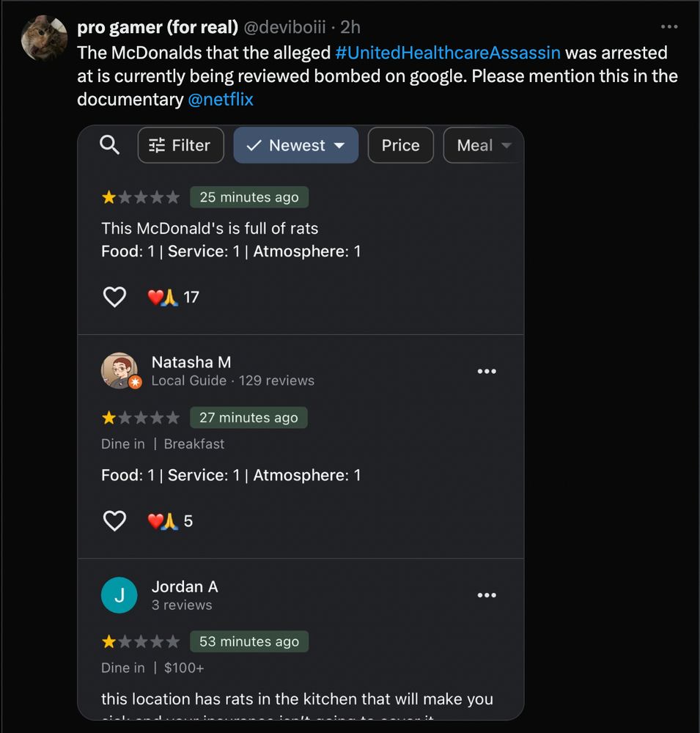Open the Filter options button
The image size is (700, 733).
180,145
